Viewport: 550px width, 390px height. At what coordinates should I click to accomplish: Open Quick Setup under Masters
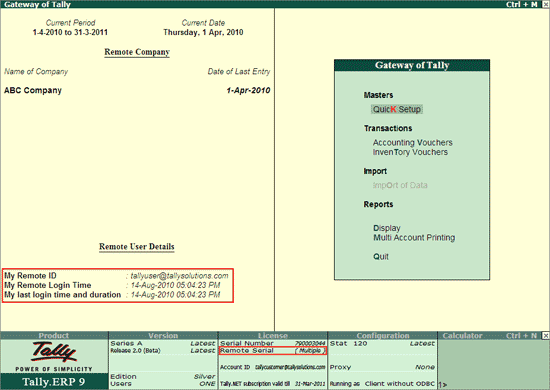coord(396,109)
